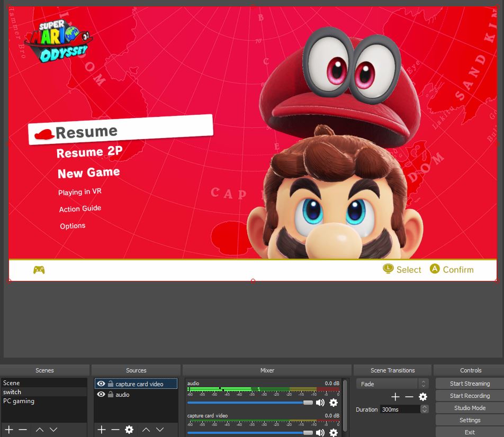Open the audio channel's mixer settings gear
Viewport: 504px width, 437px height.
pyautogui.click(x=333, y=403)
